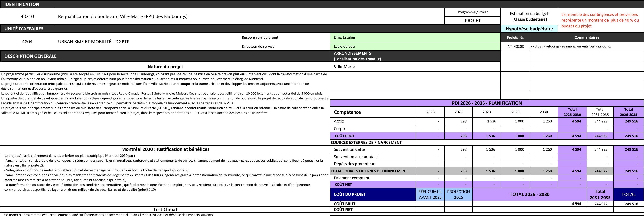Viewport: 644px width, 216px height.
Task: Click the red contingences comment text
Action: [600, 20]
